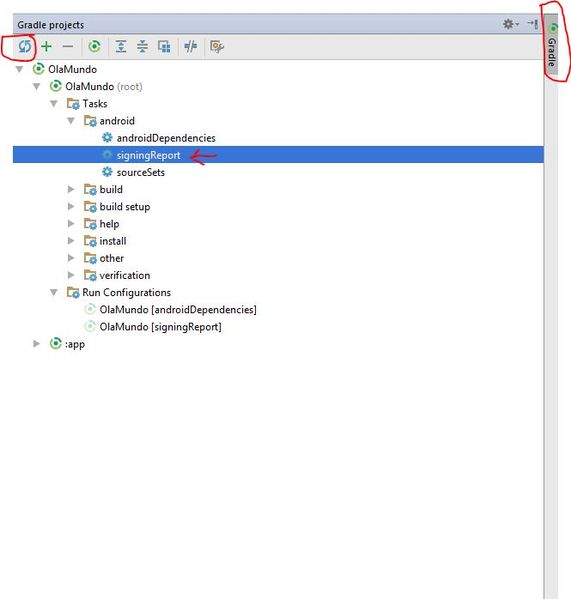Select the Tasks folder label
The height and width of the screenshot is (599, 571).
(x=95, y=104)
